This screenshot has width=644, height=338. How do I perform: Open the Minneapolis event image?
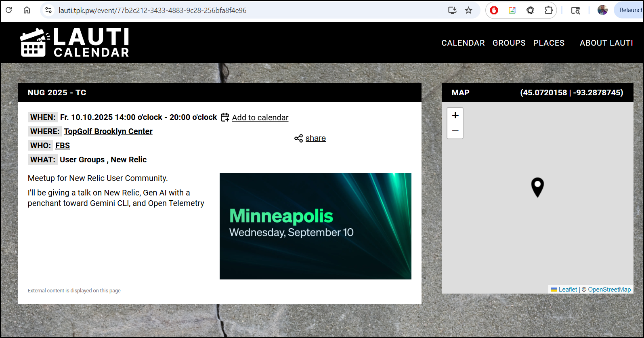[x=315, y=226]
